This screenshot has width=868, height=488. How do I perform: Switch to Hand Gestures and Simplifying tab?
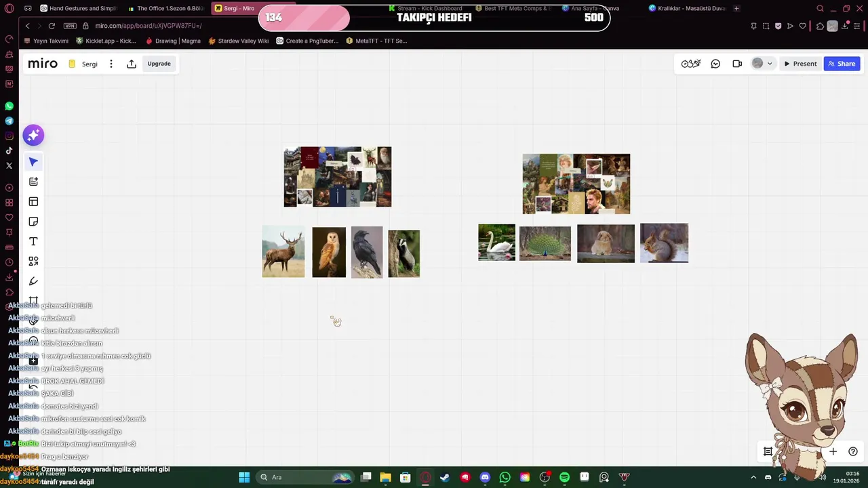tap(79, 9)
